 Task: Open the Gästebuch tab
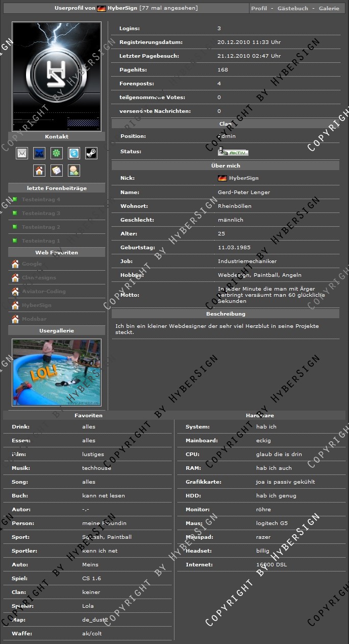click(x=292, y=9)
